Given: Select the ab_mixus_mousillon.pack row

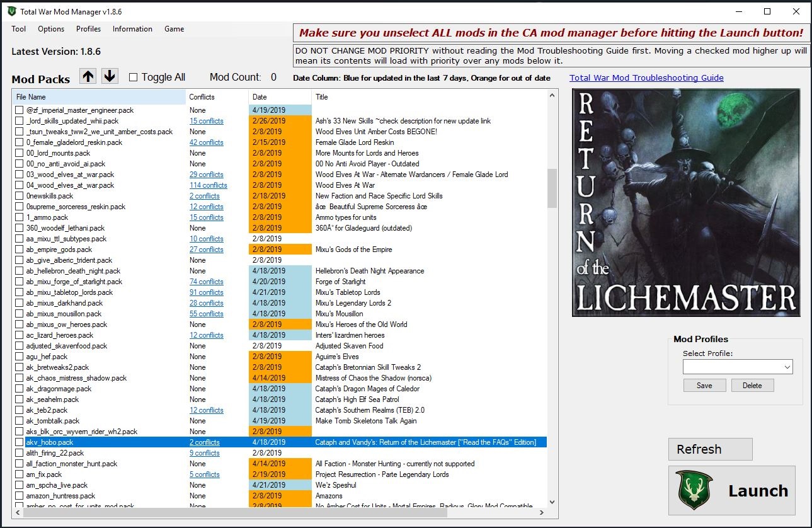Looking at the screenshot, I should [x=279, y=314].
